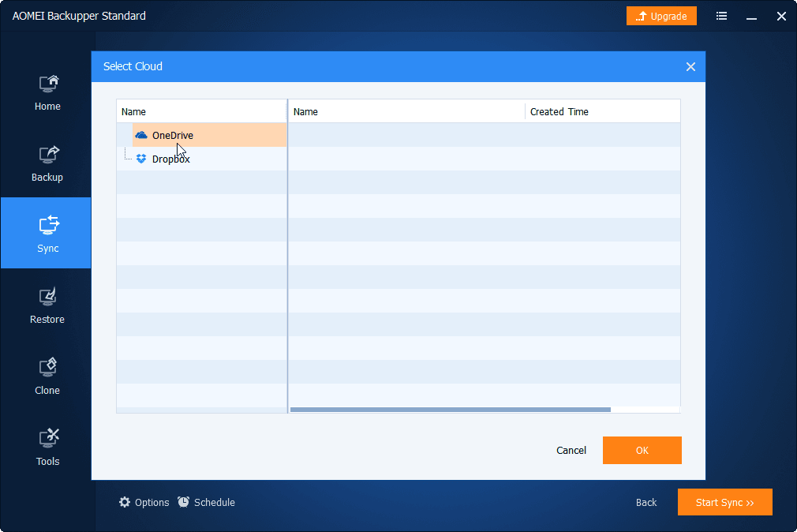Viewport: 797px width, 532px height.
Task: Open the Tools section in sidebar
Action: 47,448
